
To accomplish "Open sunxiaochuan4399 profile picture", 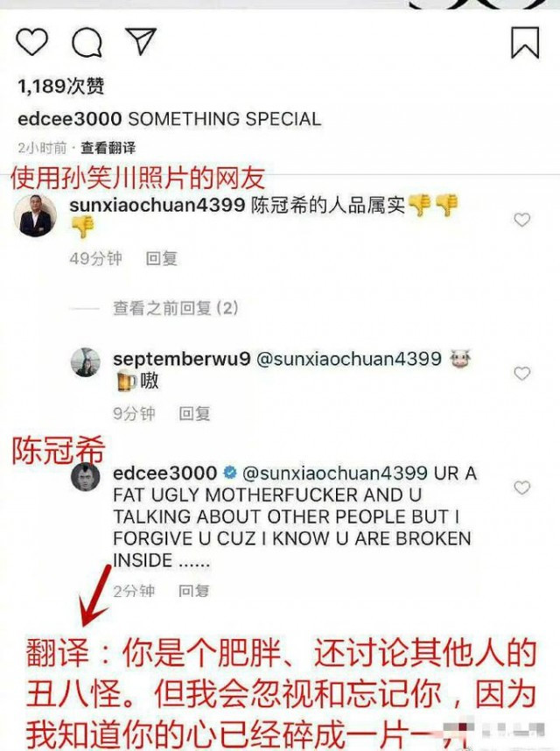I will click(x=35, y=215).
